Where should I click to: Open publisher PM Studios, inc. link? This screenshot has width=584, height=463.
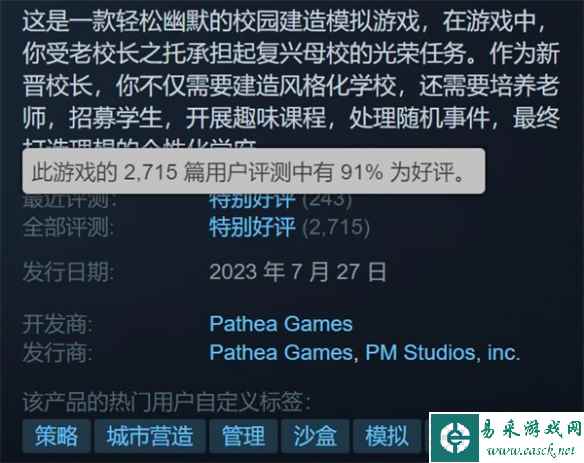pyautogui.click(x=442, y=352)
